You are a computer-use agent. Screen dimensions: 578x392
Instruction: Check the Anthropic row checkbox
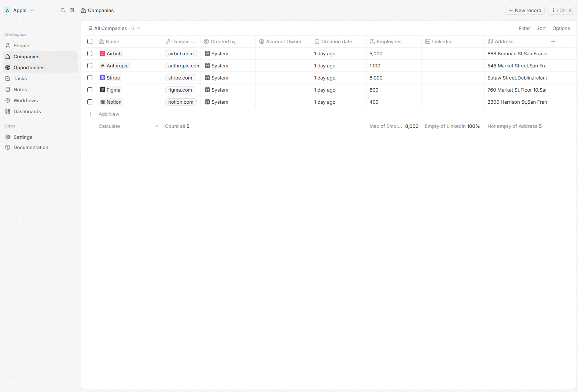click(90, 66)
